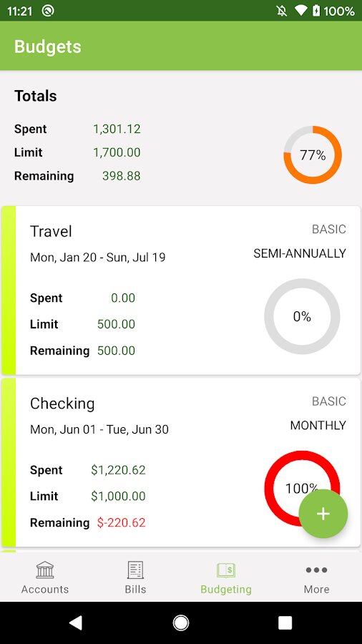Open the Accounts bank icon tab
Viewport: 362px width, 644px height.
[45, 578]
